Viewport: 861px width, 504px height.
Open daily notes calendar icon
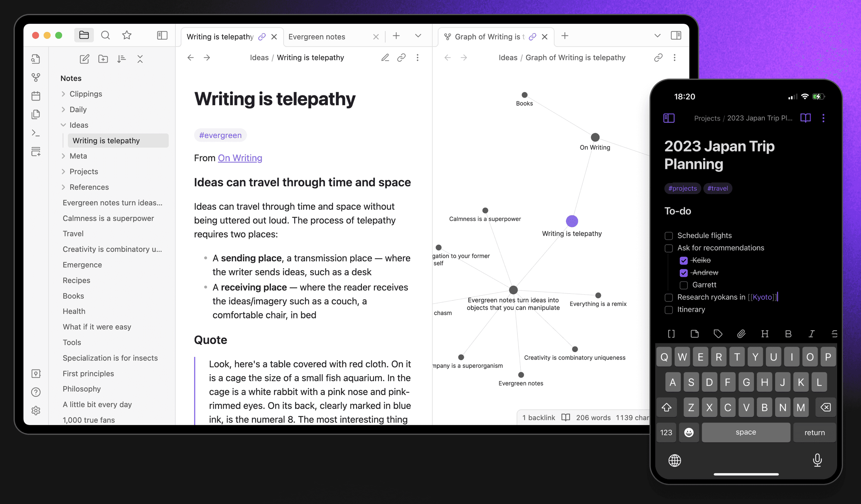pos(36,96)
